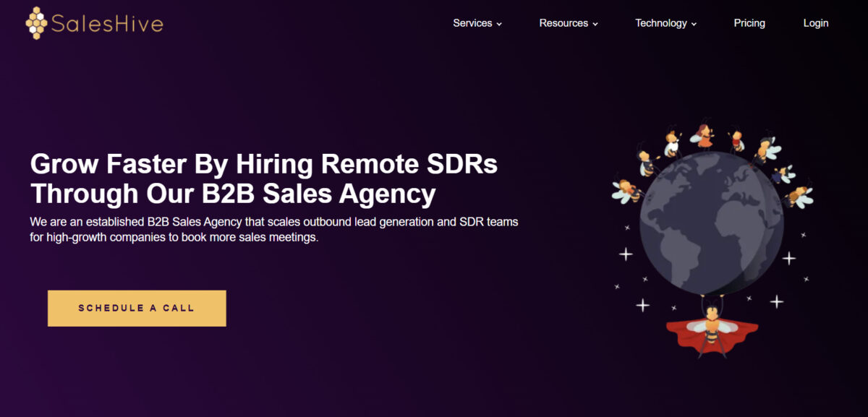The height and width of the screenshot is (417, 868).
Task: Click the SalesHive brand name text
Action: point(107,24)
